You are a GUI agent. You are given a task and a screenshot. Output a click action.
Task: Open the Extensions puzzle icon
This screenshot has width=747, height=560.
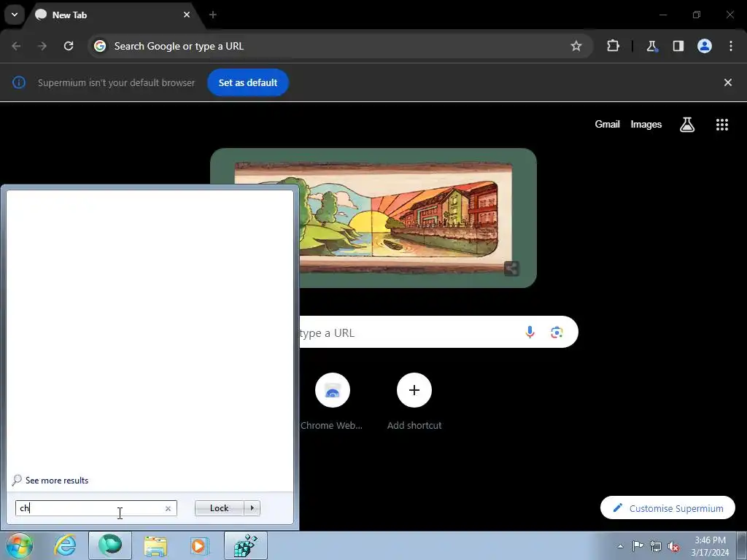613,46
